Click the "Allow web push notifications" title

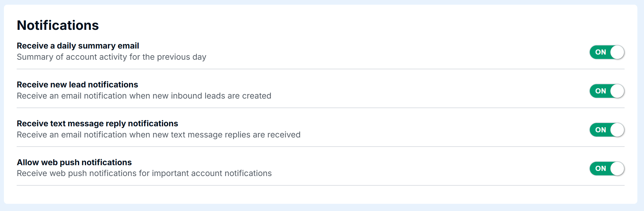[74, 162]
